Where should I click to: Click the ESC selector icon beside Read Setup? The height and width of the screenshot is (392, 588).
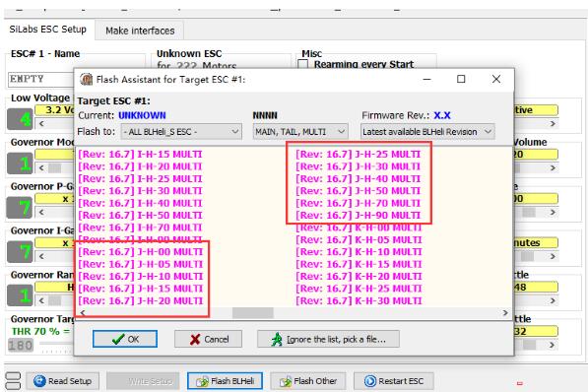coord(13,381)
